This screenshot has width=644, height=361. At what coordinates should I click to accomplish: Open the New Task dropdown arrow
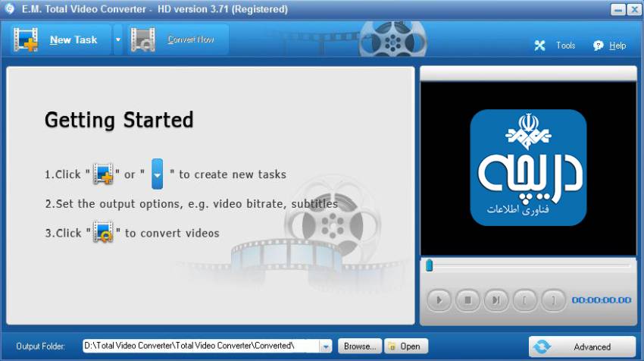(x=118, y=40)
